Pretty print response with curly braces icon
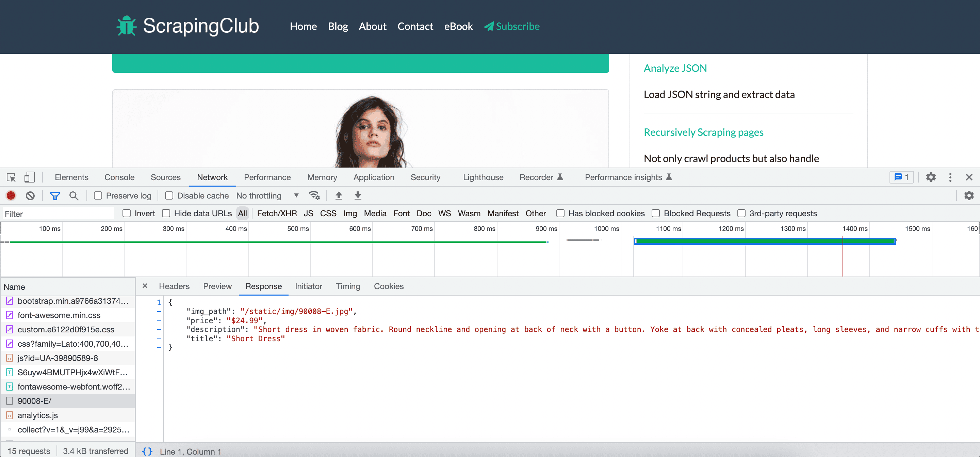 tap(147, 451)
